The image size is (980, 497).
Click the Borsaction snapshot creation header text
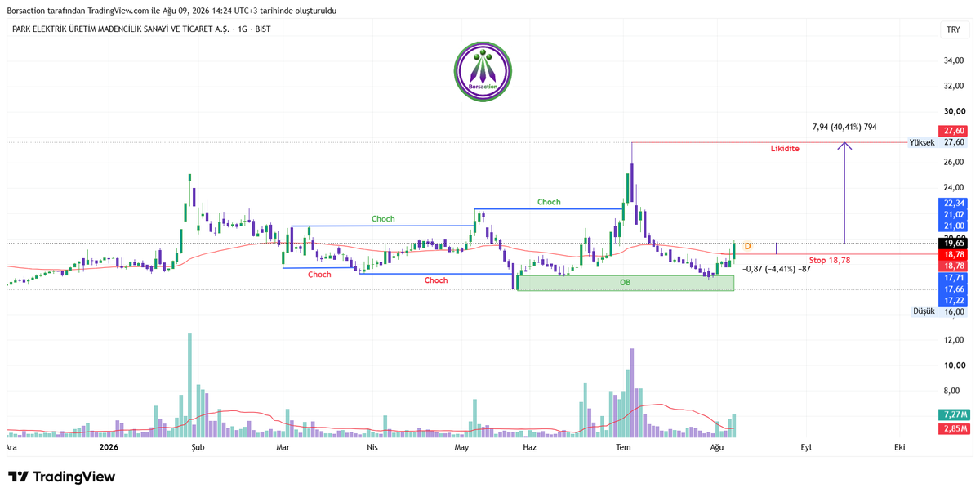pyautogui.click(x=171, y=11)
